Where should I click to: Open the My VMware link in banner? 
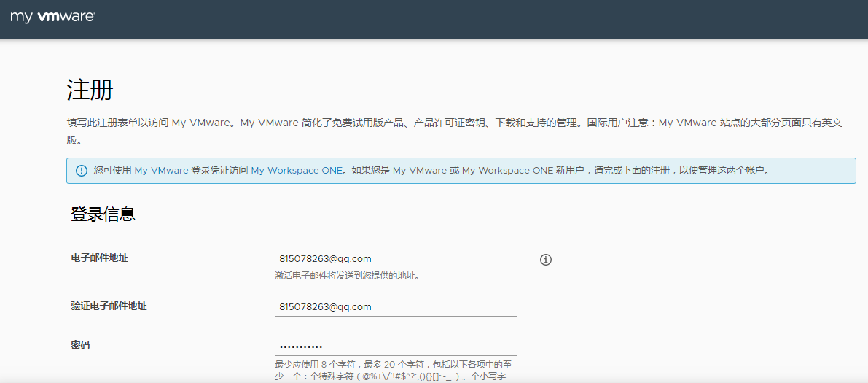click(161, 171)
